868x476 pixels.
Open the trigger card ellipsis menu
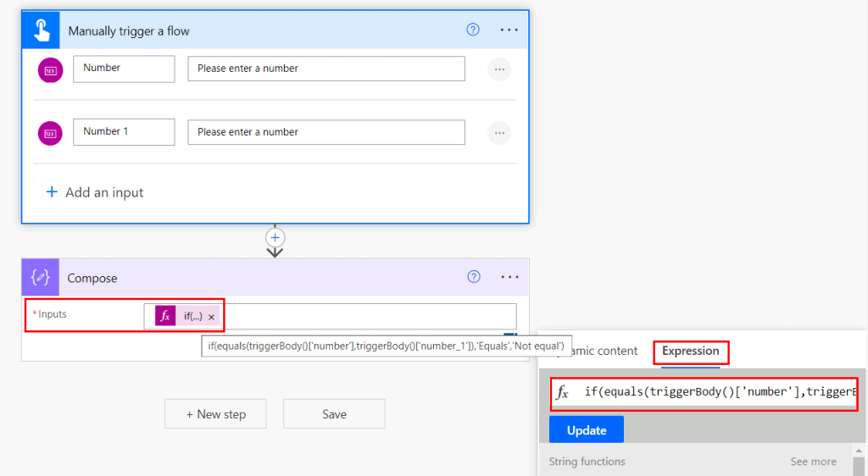pyautogui.click(x=509, y=30)
